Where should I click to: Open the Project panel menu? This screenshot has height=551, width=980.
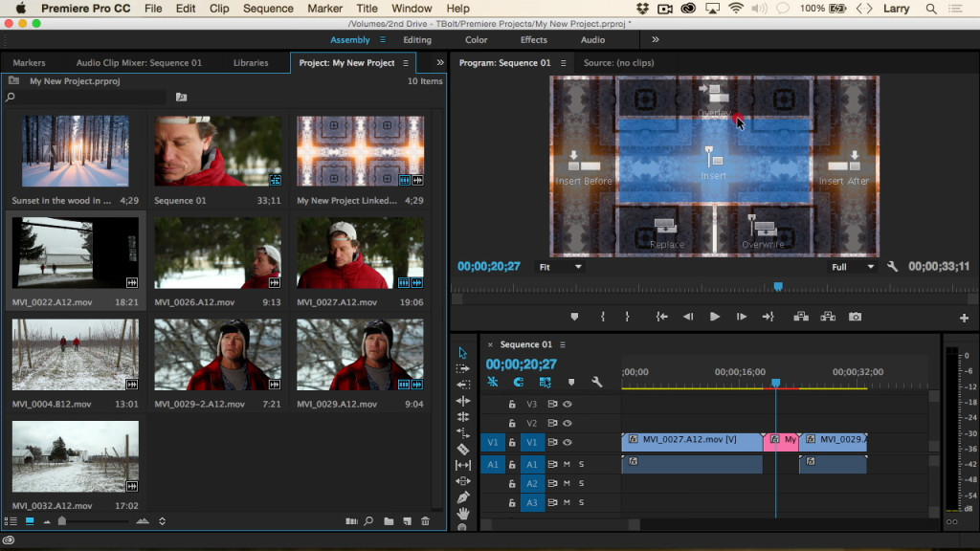click(406, 63)
